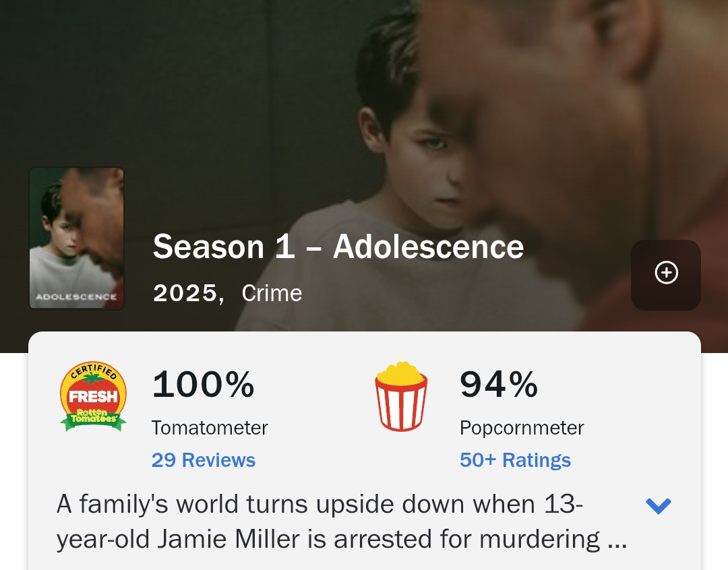Open the 50+ Ratings link

[x=516, y=460]
